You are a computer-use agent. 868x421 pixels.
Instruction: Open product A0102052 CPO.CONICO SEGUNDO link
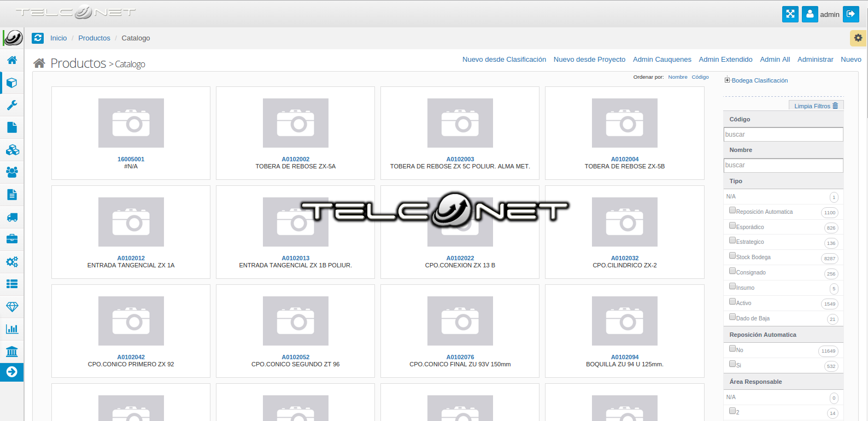click(296, 358)
